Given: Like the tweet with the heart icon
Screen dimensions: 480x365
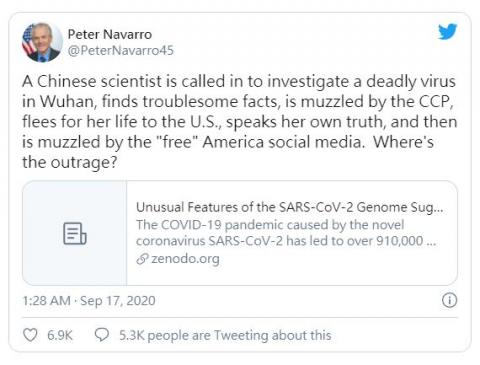Looking at the screenshot, I should (x=30, y=335).
